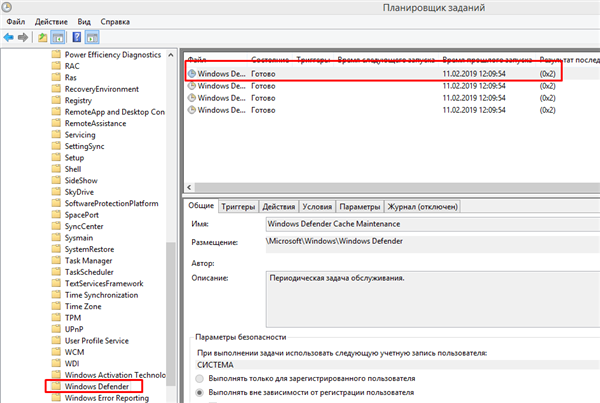Select the RemoteAssistance folder

pyautogui.click(x=95, y=123)
